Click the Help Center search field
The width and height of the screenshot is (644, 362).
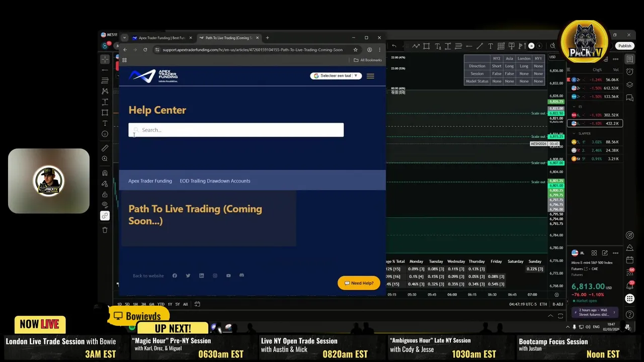tap(236, 130)
